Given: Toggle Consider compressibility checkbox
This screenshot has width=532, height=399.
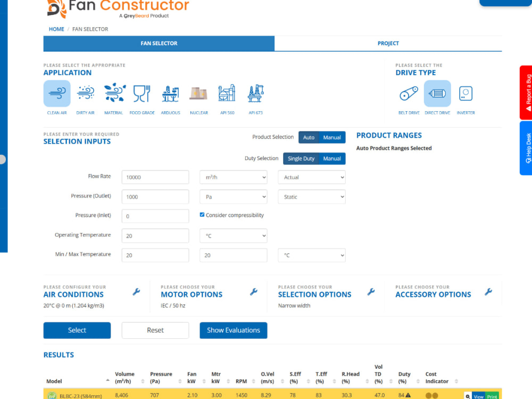Looking at the screenshot, I should coord(202,214).
